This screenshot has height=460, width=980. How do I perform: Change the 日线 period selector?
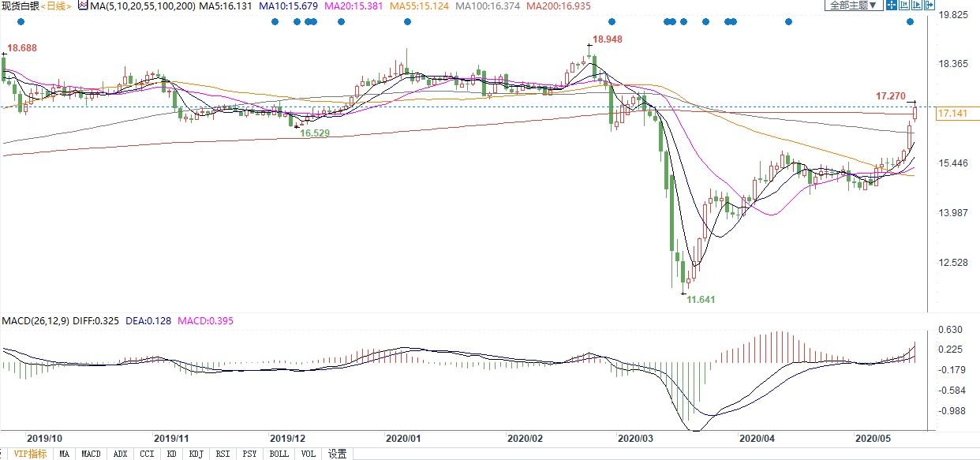(x=58, y=6)
